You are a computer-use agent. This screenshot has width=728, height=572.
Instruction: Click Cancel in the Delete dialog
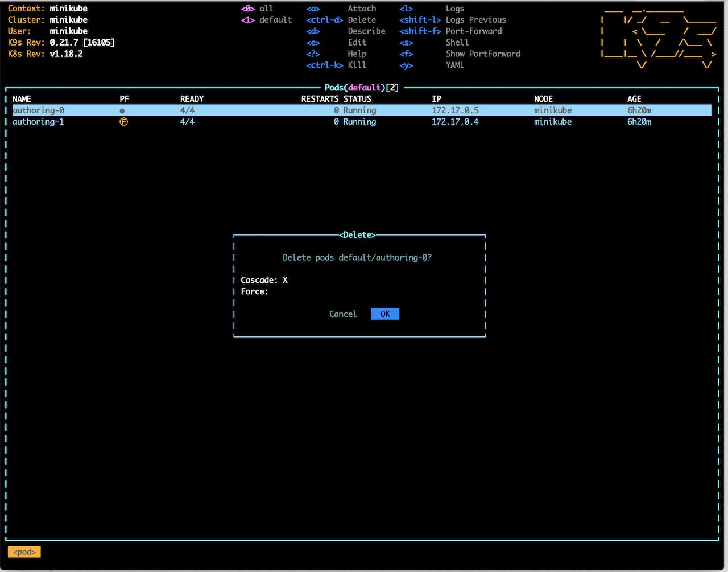(343, 314)
